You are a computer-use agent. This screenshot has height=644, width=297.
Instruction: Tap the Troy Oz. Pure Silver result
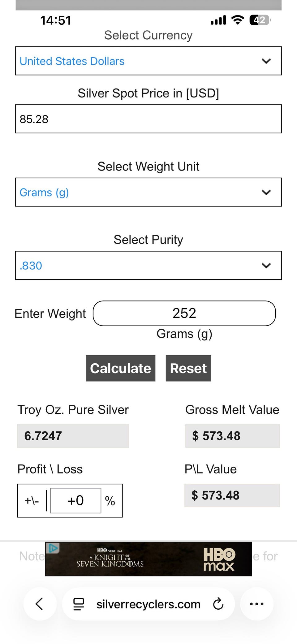tap(73, 436)
